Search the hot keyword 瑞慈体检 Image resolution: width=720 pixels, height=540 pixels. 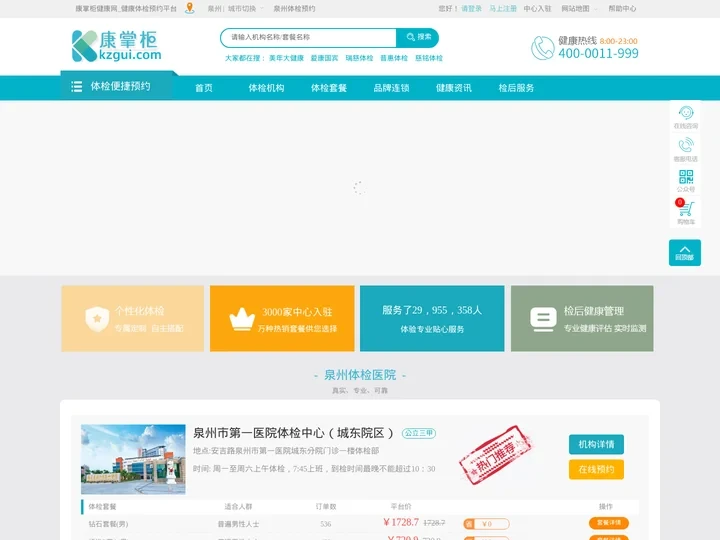pos(359,58)
